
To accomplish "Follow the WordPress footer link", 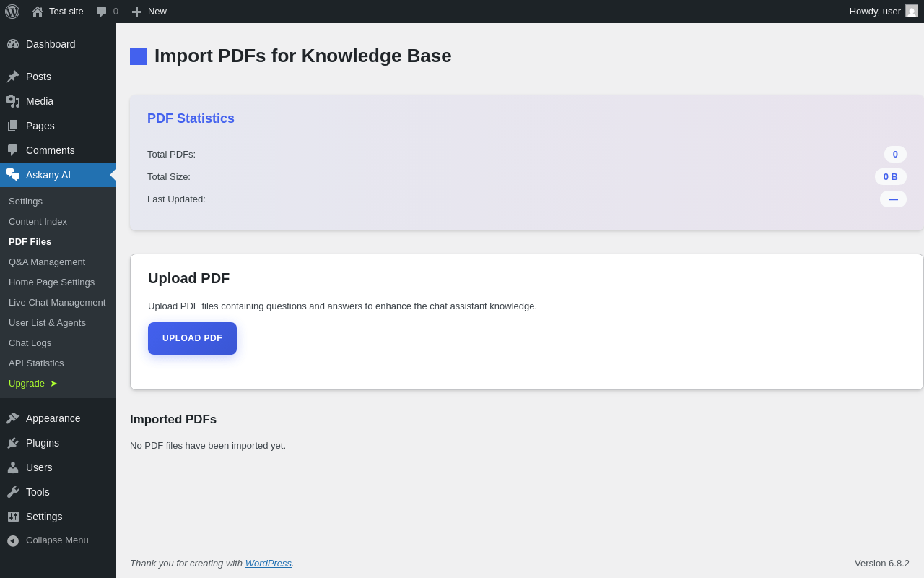I will pyautogui.click(x=269, y=563).
